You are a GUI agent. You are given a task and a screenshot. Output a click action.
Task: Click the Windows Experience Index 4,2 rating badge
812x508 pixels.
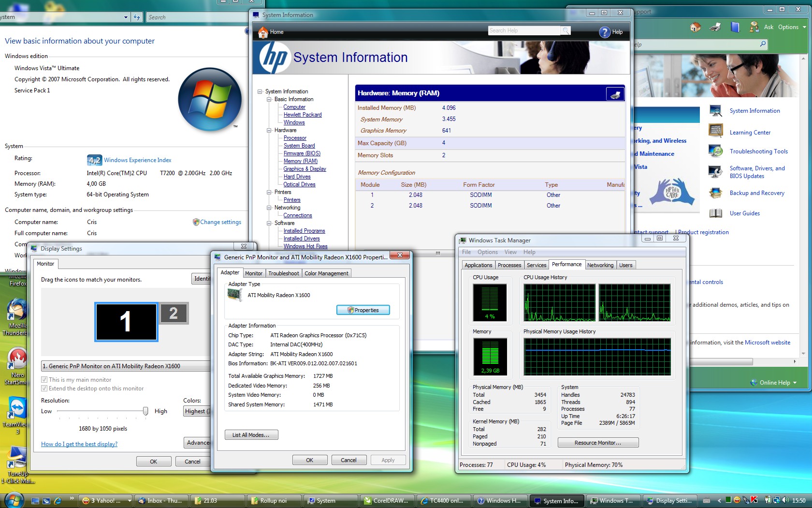[x=94, y=160]
